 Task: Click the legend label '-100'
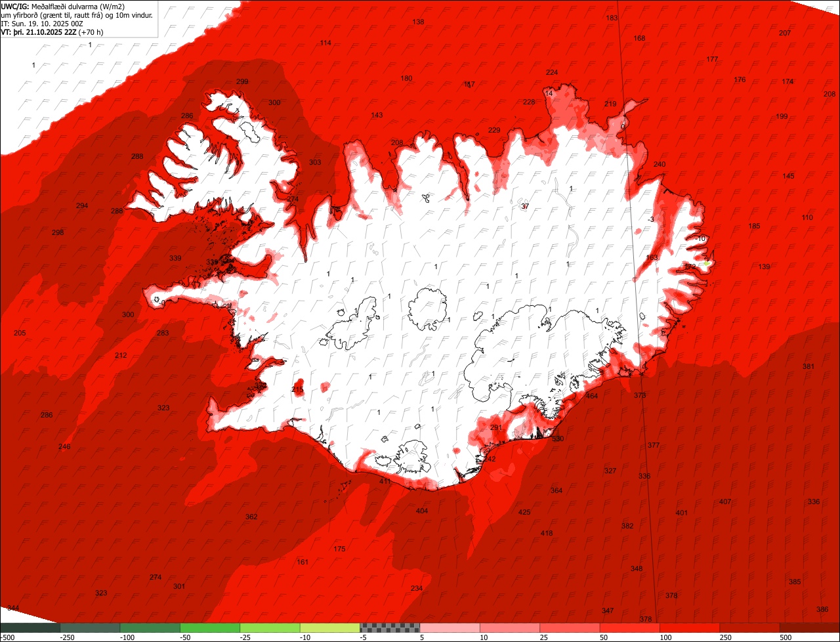[127, 637]
